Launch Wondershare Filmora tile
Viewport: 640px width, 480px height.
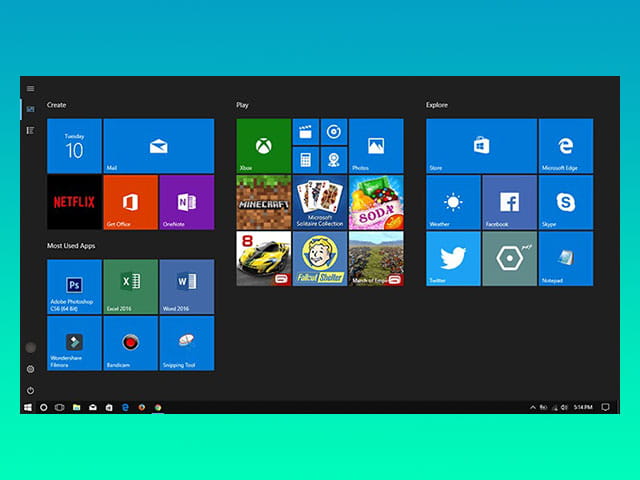(74, 343)
